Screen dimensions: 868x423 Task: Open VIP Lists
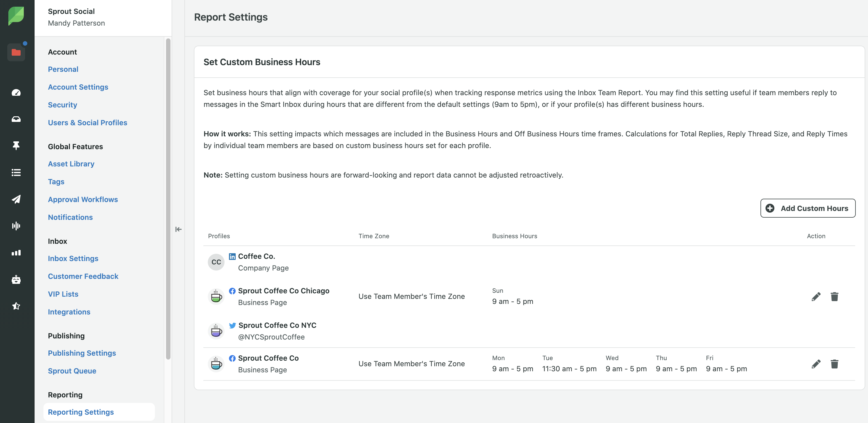(x=63, y=294)
